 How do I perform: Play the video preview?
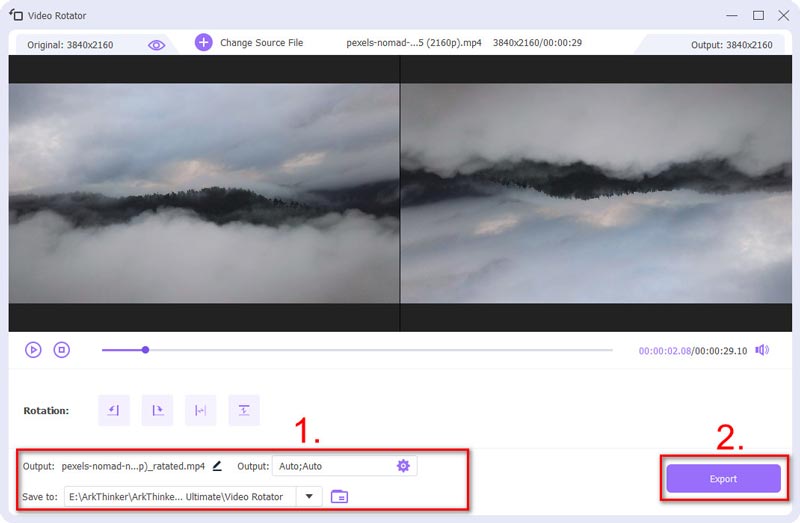[x=33, y=350]
